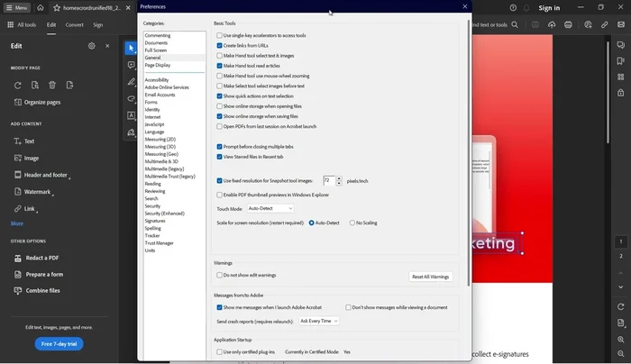Enable Use single-key accelerators checkbox

pyautogui.click(x=219, y=36)
